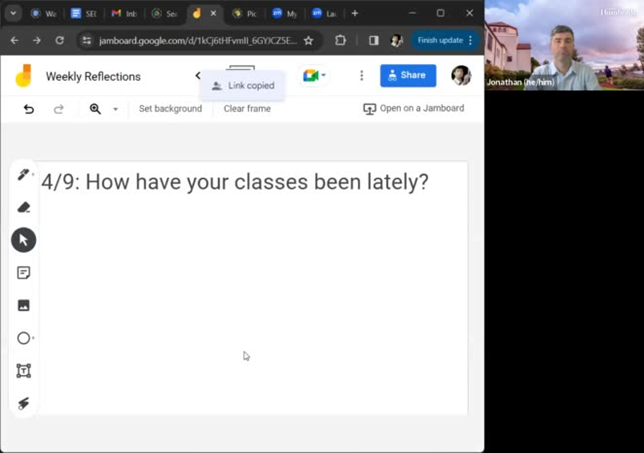Select the Text box tool

click(24, 371)
